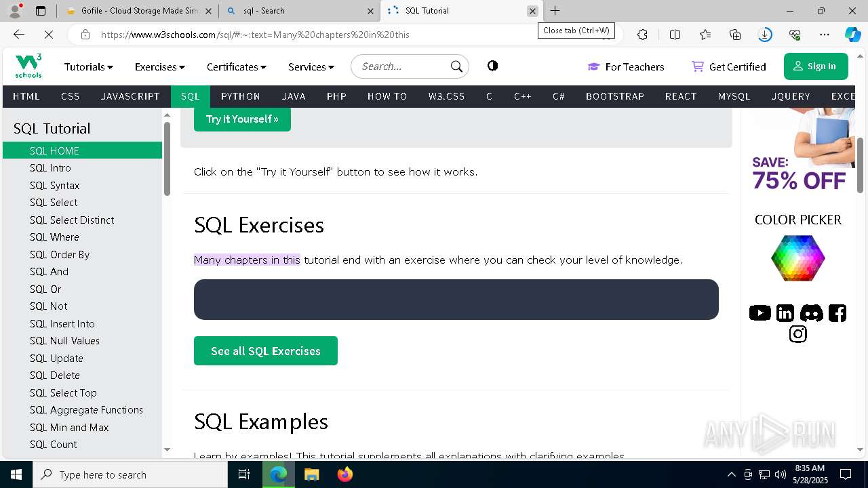Click the profile avatar icon
Image resolution: width=868 pixels, height=488 pixels.
point(15,11)
